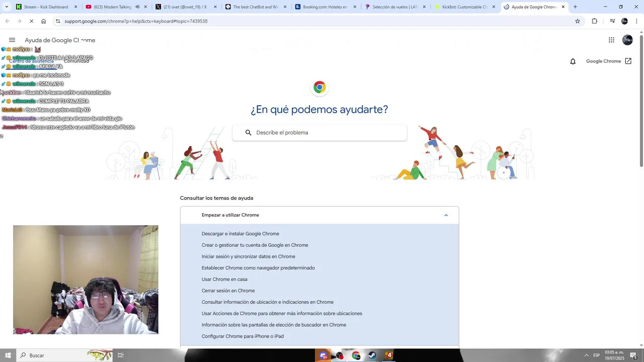Open a new browser tab
The height and width of the screenshot is (362, 644).
575,7
